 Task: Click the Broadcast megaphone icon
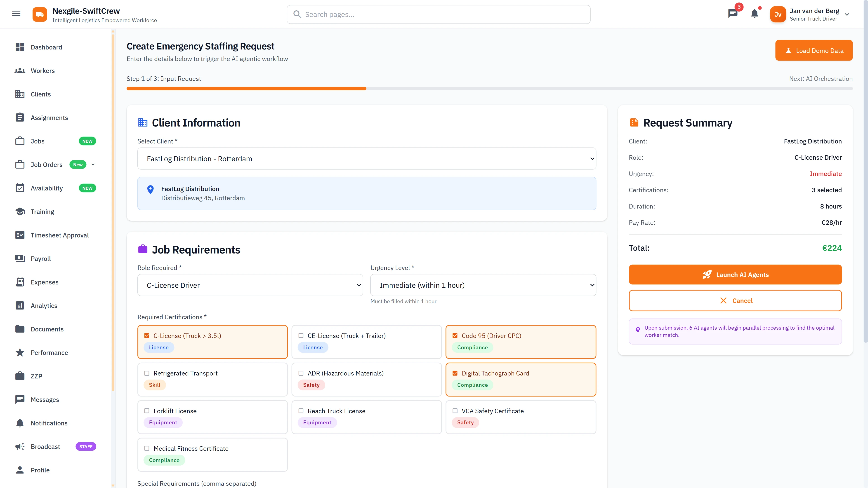[x=19, y=446]
